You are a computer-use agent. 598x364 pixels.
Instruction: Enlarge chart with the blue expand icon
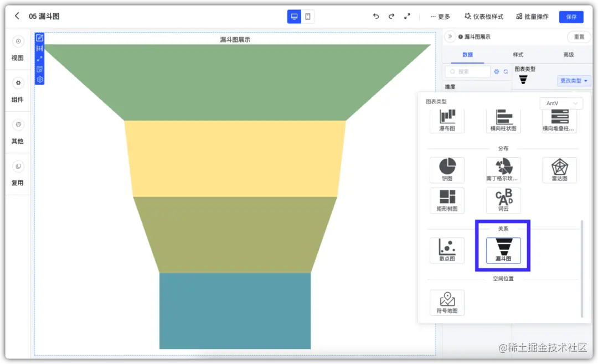click(x=40, y=59)
